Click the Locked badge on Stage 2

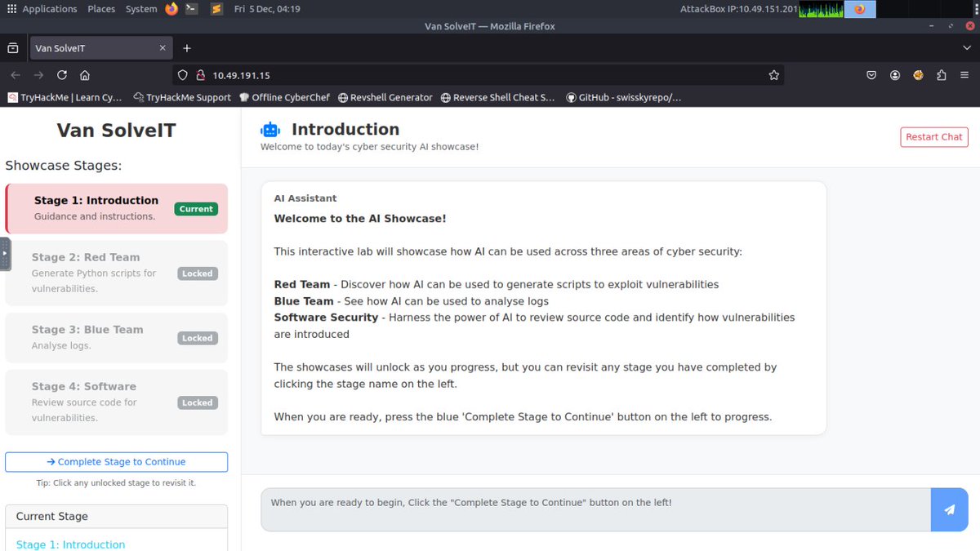tap(198, 273)
